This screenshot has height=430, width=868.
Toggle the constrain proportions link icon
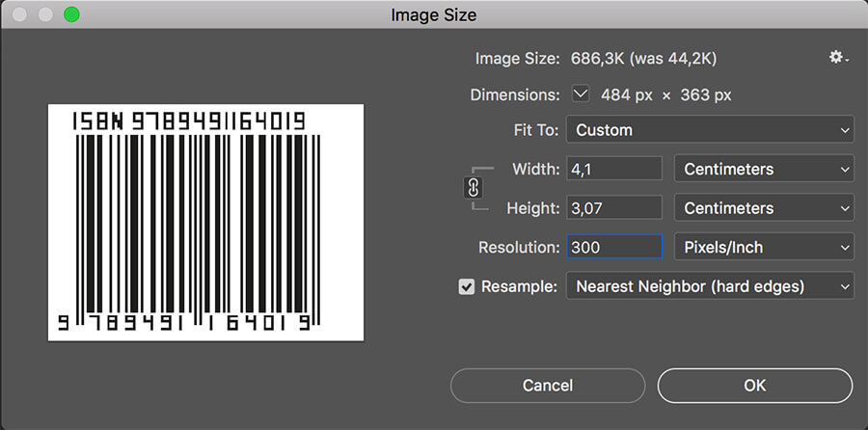(473, 188)
